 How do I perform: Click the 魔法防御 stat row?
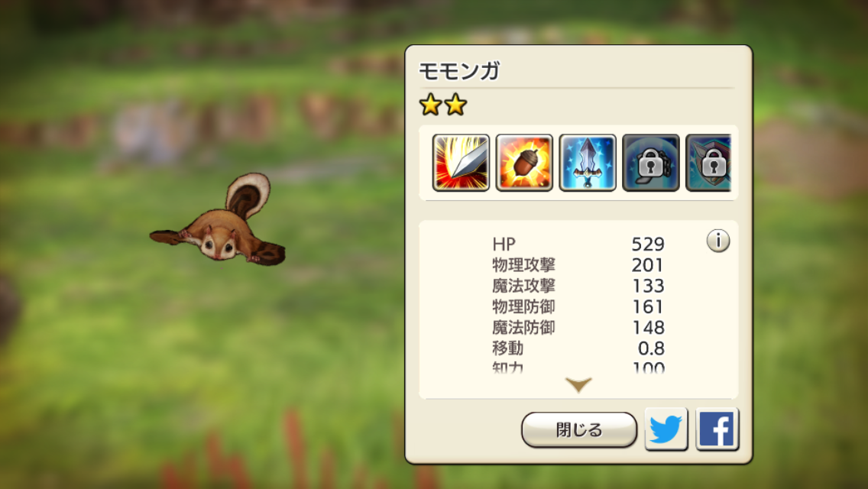coord(578,327)
